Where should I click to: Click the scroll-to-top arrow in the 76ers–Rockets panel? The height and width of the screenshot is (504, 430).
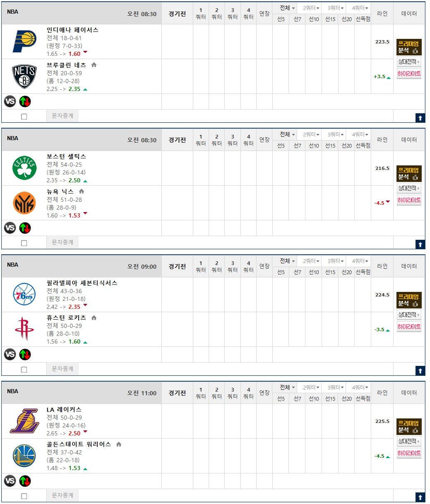coord(420,371)
